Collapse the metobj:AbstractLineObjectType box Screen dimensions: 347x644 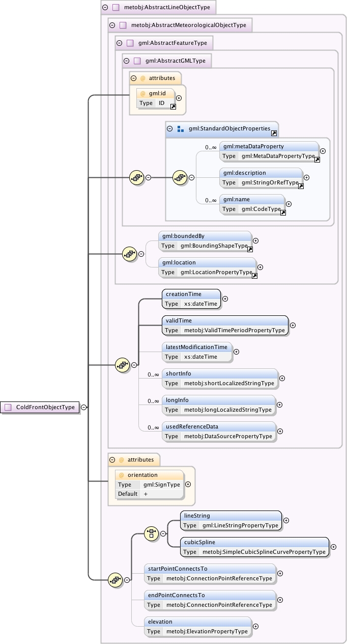[105, 8]
